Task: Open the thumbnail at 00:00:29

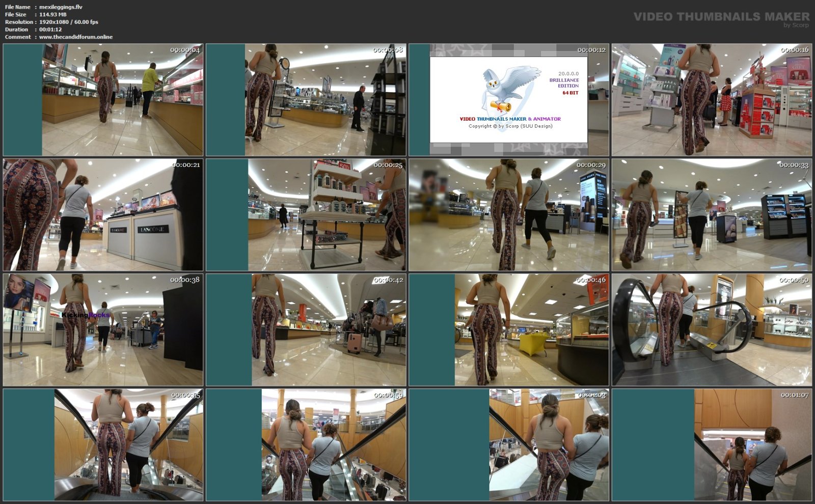Action: click(509, 215)
